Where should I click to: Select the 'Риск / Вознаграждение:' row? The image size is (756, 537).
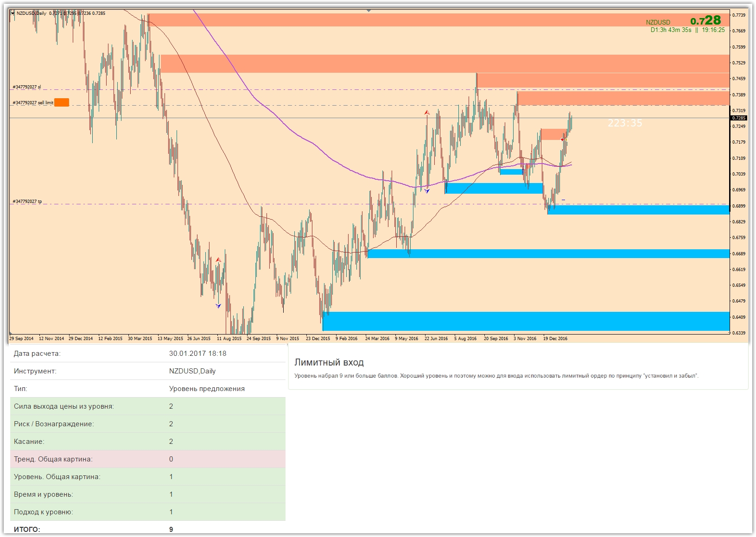pyautogui.click(x=148, y=424)
